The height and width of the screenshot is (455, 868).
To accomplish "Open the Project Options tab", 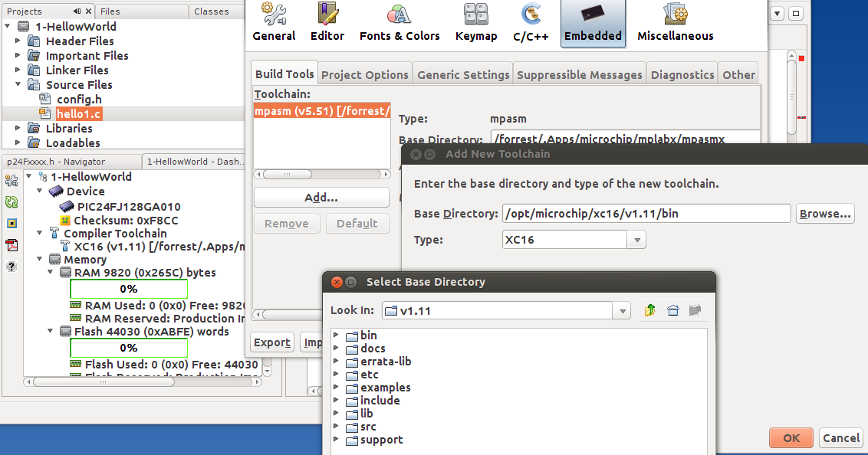I will pyautogui.click(x=365, y=74).
